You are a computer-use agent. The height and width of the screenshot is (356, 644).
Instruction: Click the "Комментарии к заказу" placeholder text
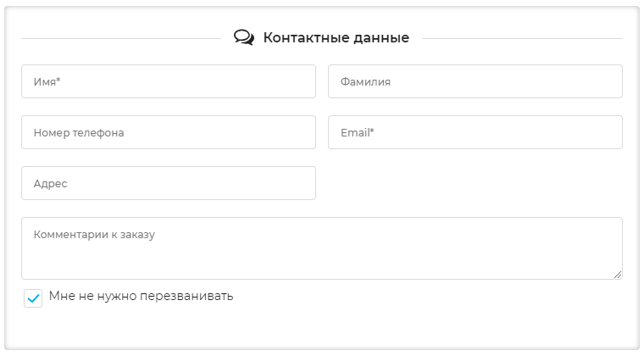click(x=94, y=235)
